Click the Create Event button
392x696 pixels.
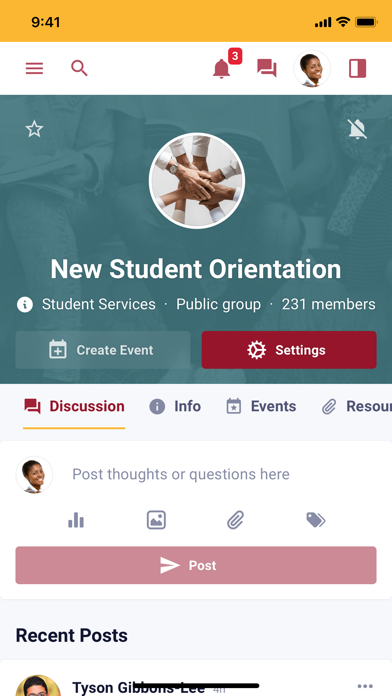[x=103, y=350]
